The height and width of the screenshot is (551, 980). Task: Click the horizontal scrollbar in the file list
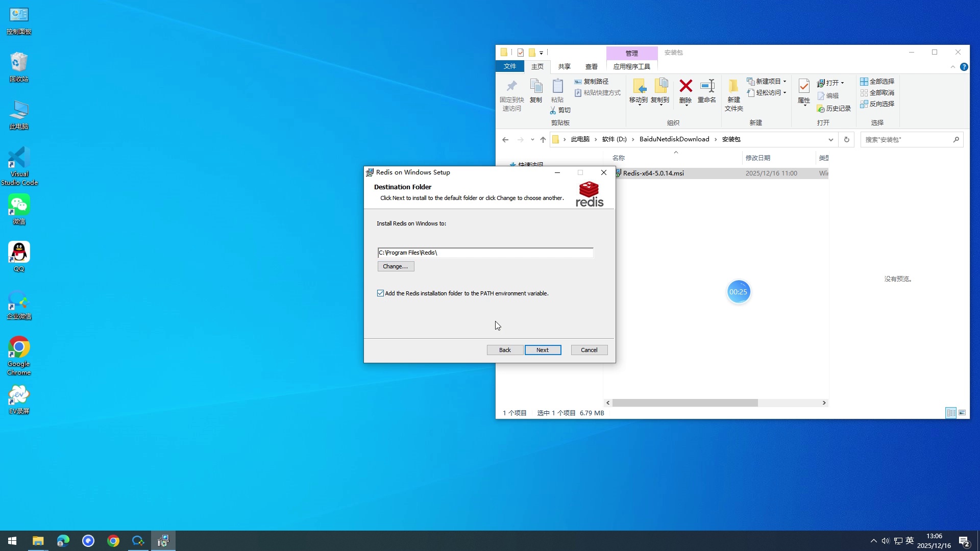(684, 403)
